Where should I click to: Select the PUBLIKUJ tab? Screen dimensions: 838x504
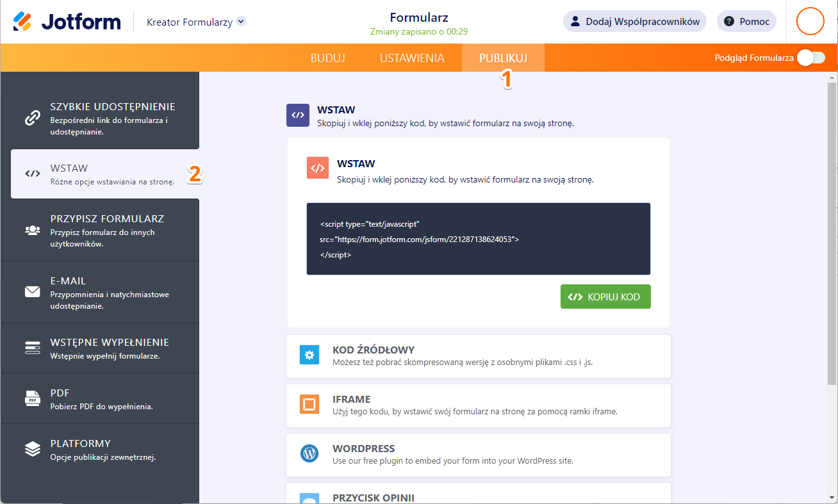(x=503, y=58)
